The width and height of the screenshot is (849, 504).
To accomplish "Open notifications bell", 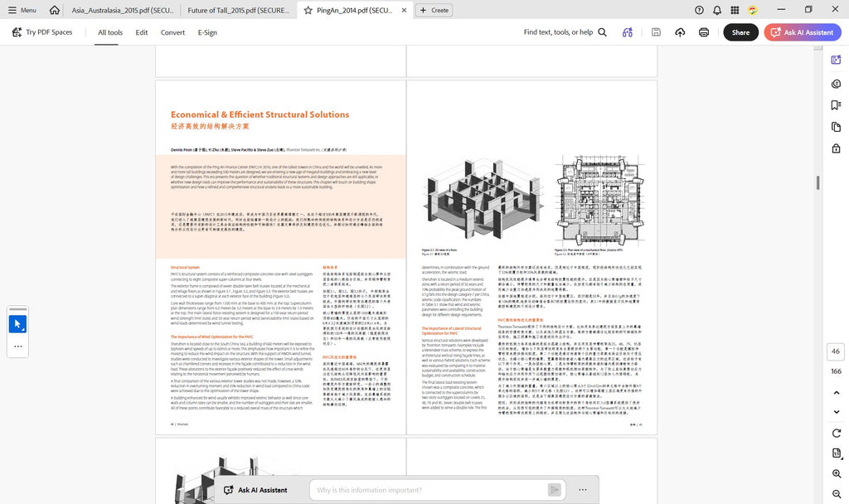I will tap(717, 10).
